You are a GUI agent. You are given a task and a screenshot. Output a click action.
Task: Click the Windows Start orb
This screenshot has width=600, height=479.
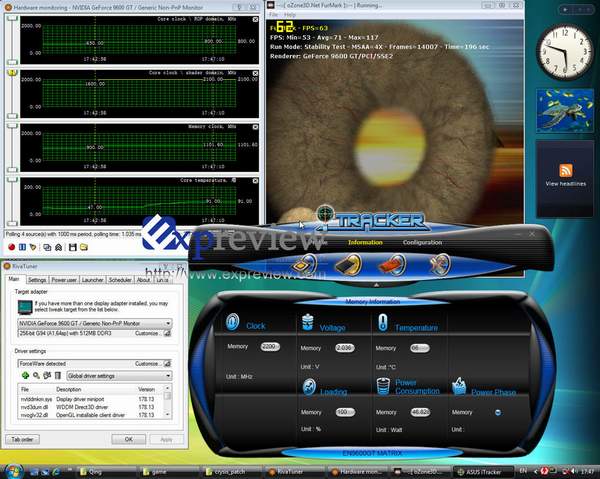click(x=14, y=471)
